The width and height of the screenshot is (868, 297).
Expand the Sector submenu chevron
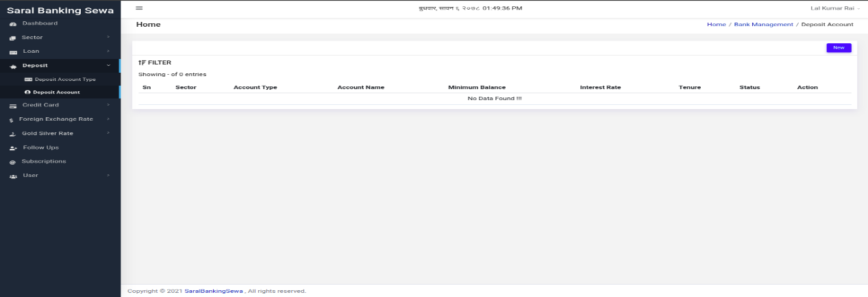tap(108, 37)
